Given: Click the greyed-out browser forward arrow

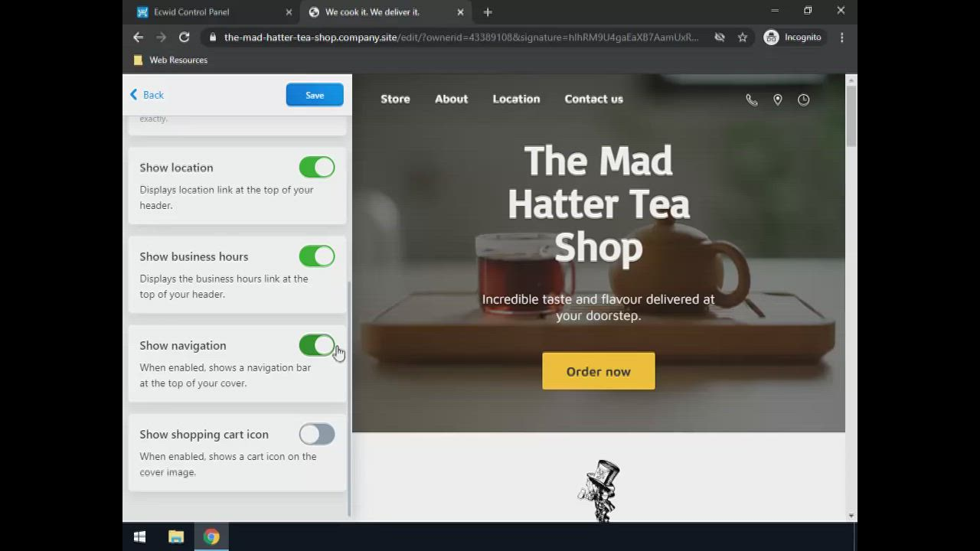Looking at the screenshot, I should [161, 37].
